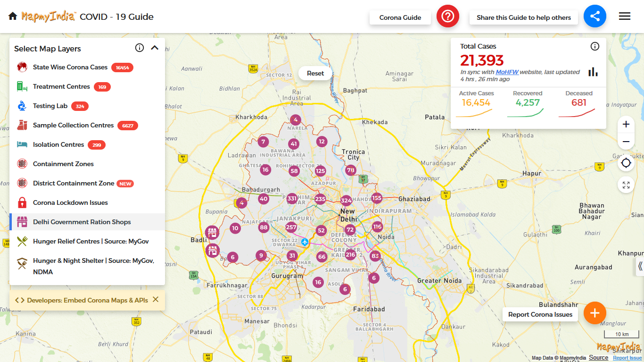Image resolution: width=644 pixels, height=362 pixels.
Task: Click the 66 cluster marker
Action: point(322,257)
